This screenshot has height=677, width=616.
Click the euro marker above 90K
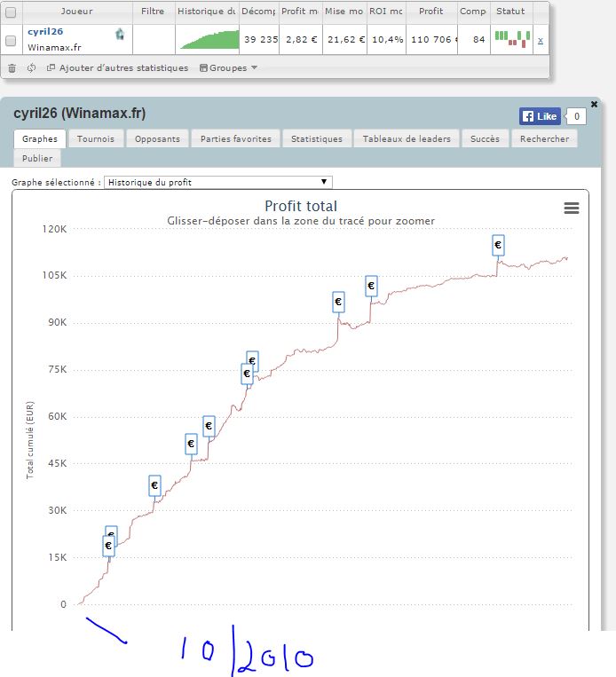tap(338, 302)
